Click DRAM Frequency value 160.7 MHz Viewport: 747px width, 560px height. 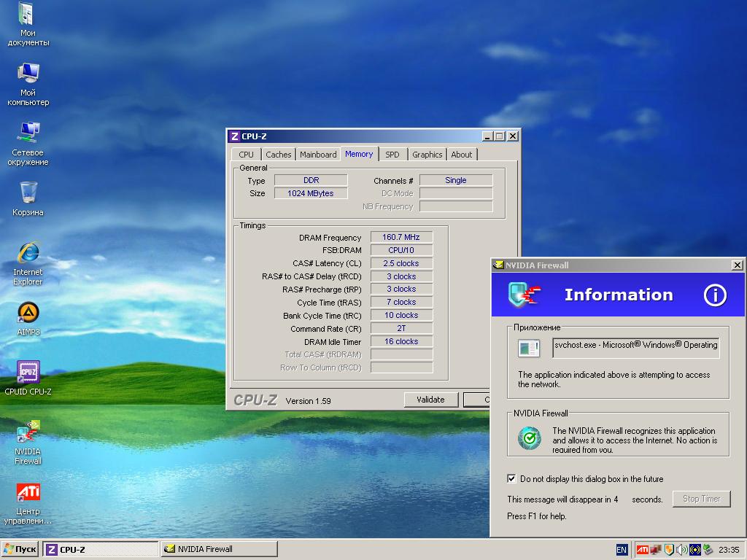(x=402, y=237)
